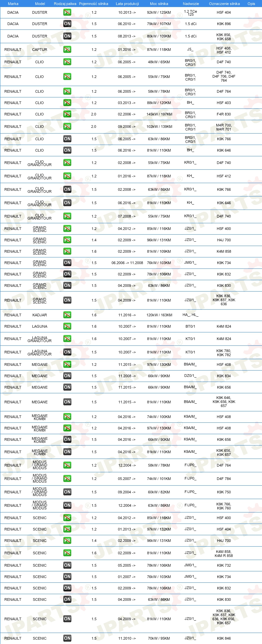Click the ON icon in Scenic K9K 846 row
Image resolution: width=262 pixels, height=644 pixels.
[x=67, y=638]
